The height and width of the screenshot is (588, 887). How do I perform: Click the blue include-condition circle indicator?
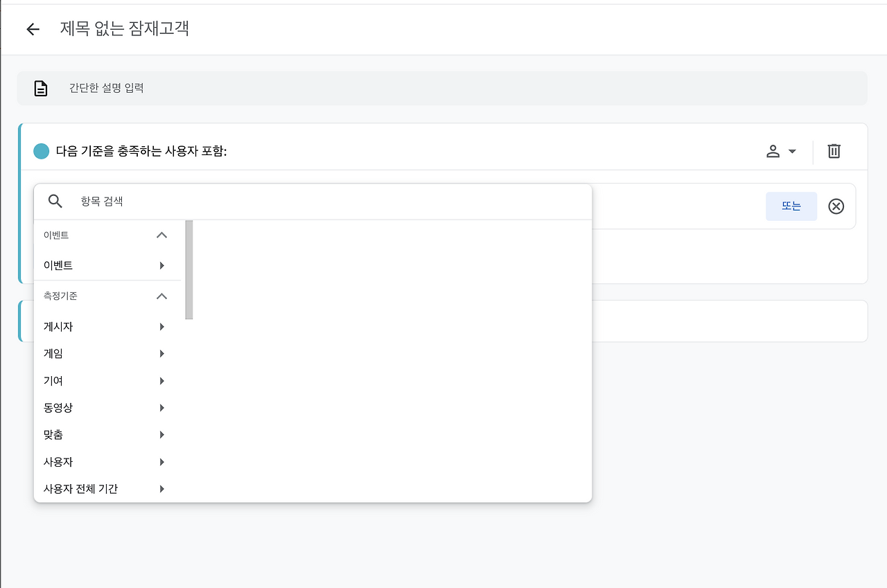point(41,151)
